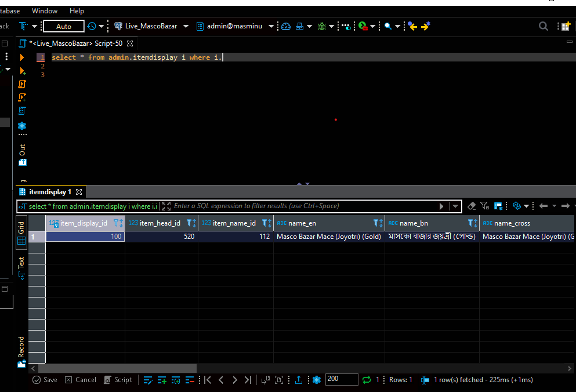
Task: Show the explain execution plan icon
Action: coord(22,111)
